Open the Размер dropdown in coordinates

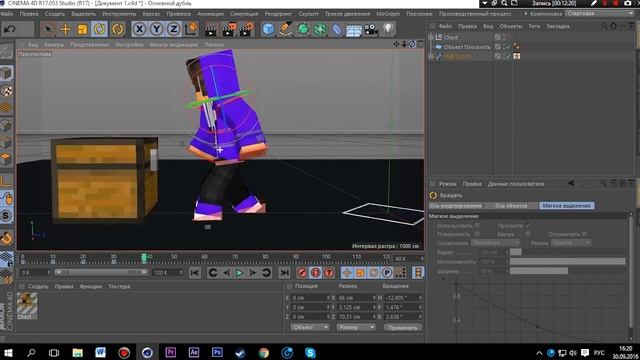356,327
